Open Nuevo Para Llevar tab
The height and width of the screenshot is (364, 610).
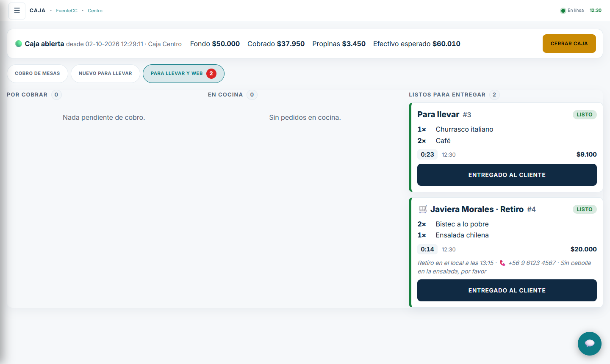coord(105,74)
